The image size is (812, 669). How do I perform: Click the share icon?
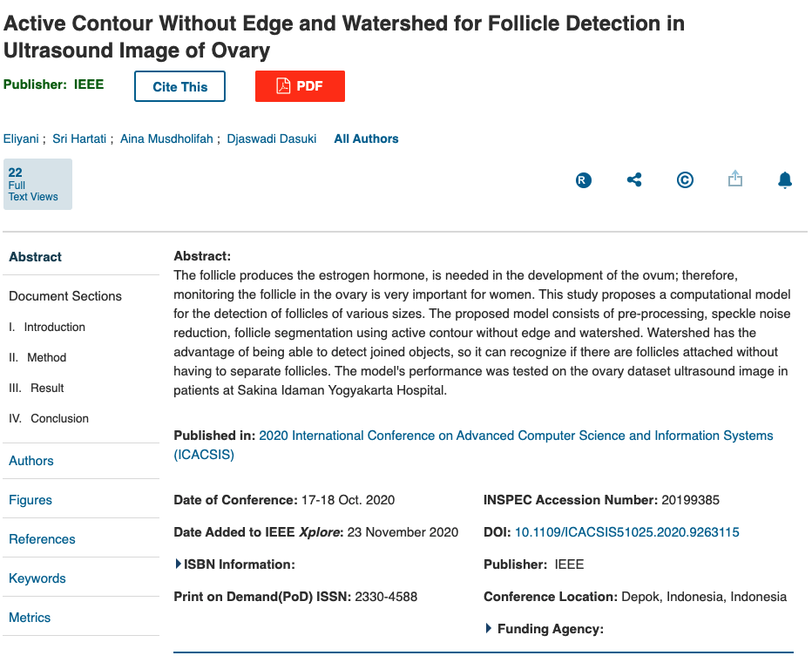point(633,179)
